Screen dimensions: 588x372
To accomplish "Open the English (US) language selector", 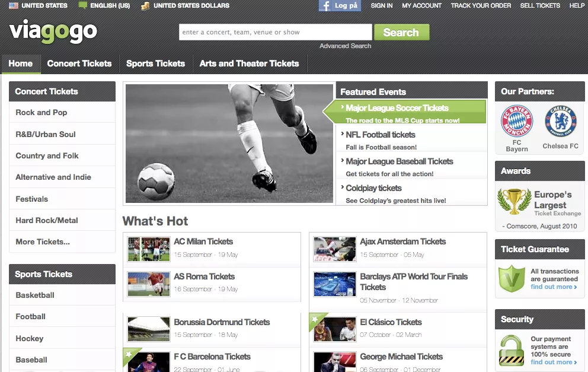I will click(x=104, y=6).
